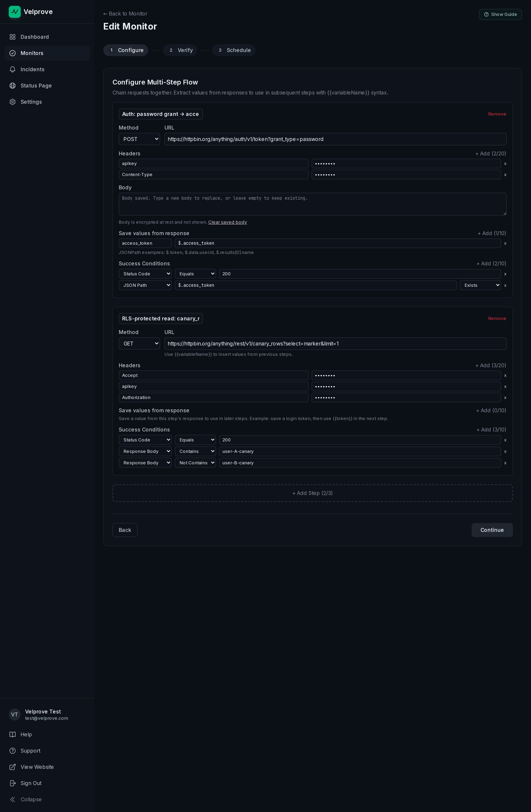Edit the Auth password grant step name
The image size is (531, 812).
click(161, 114)
